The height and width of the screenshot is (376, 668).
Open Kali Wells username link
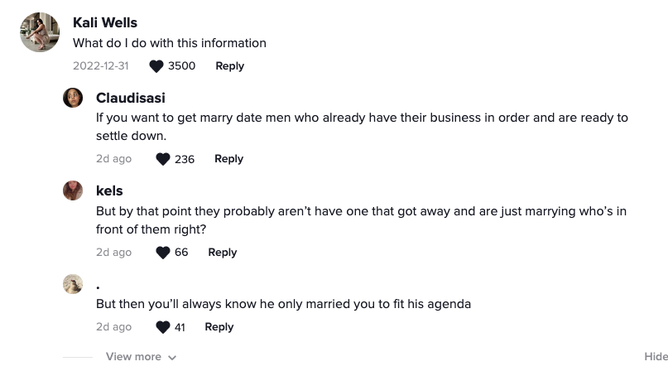click(105, 23)
